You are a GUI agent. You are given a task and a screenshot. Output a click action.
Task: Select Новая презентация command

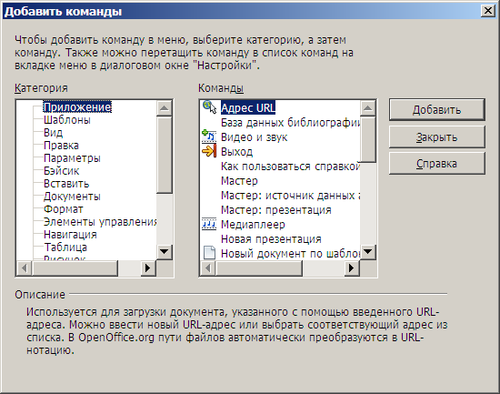[x=271, y=239]
